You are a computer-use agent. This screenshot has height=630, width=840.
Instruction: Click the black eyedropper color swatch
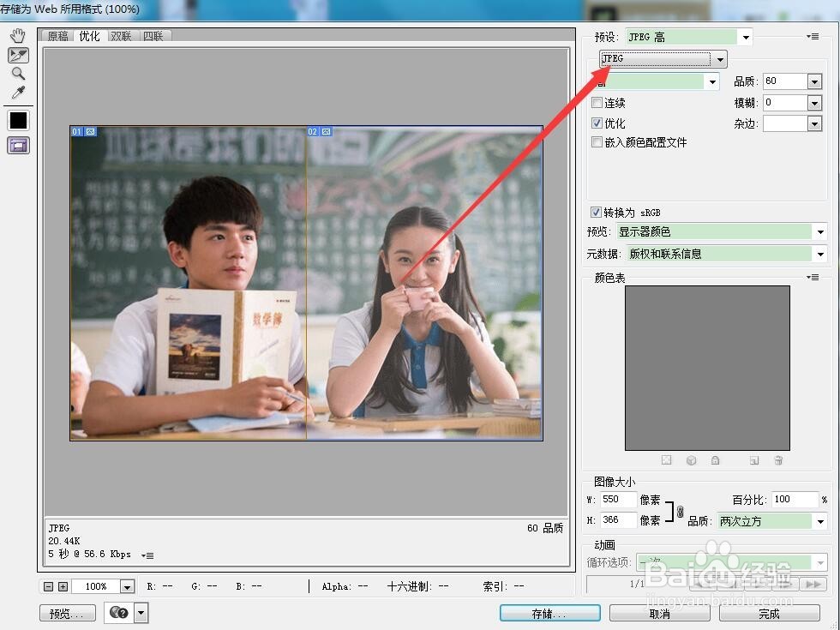point(18,121)
